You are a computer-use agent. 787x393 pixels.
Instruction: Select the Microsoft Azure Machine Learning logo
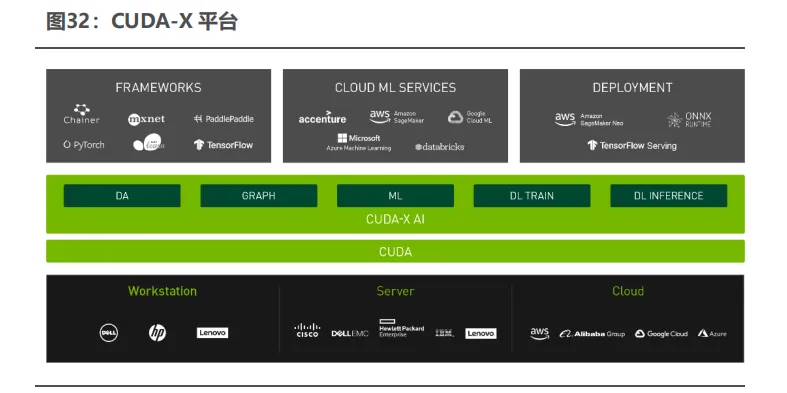359,143
